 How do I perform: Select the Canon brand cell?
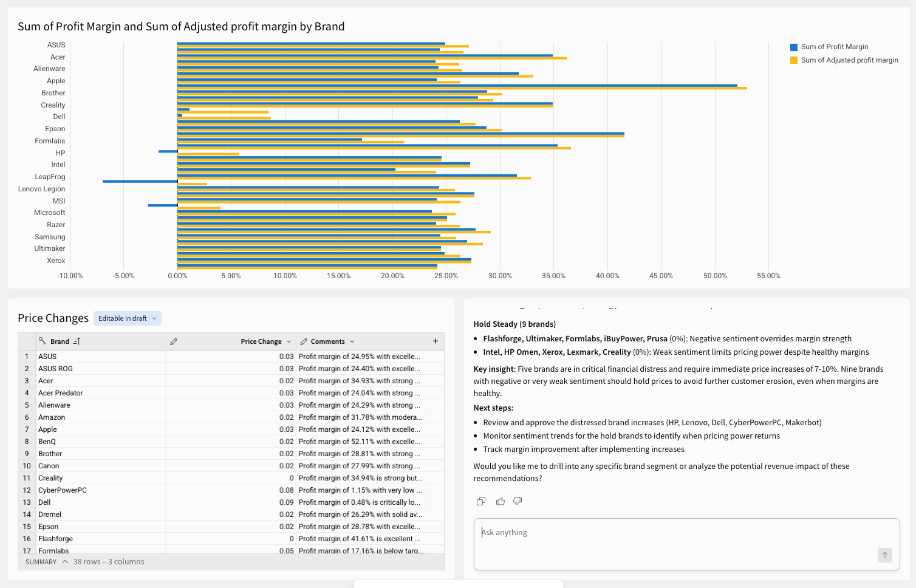pos(101,466)
